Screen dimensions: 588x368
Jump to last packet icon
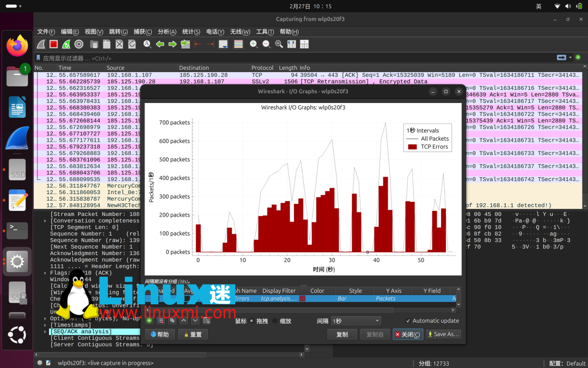(x=210, y=44)
